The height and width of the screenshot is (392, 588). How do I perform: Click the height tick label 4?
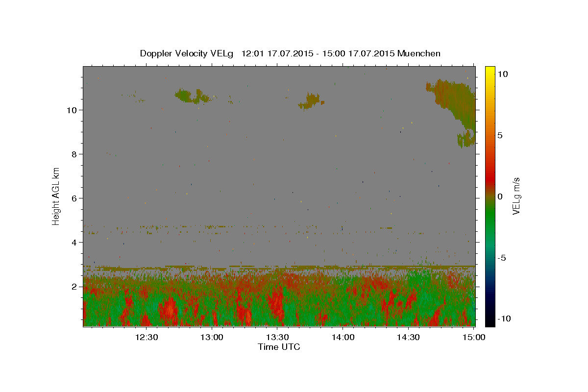[x=74, y=243]
